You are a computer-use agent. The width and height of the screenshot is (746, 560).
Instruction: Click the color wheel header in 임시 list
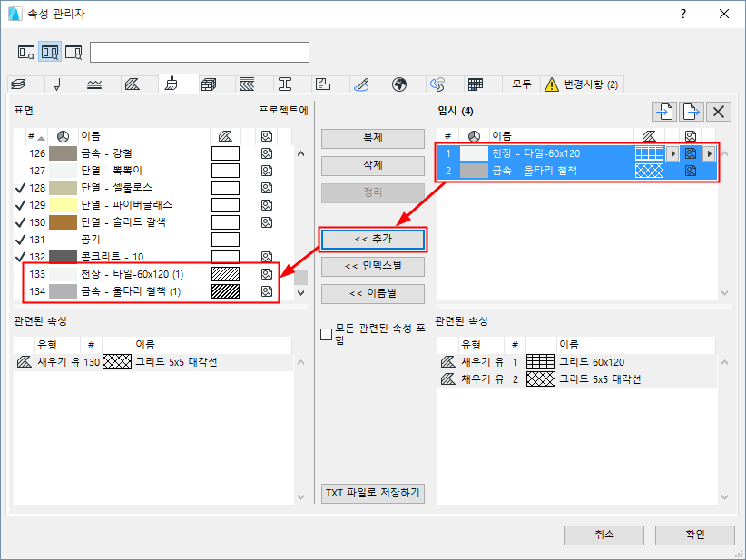point(474,136)
